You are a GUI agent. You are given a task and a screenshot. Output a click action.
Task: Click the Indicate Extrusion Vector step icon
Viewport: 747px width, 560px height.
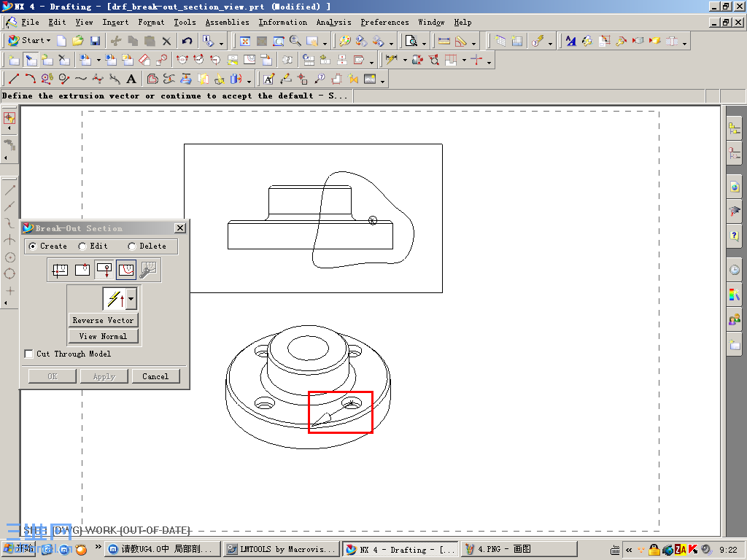click(x=104, y=270)
